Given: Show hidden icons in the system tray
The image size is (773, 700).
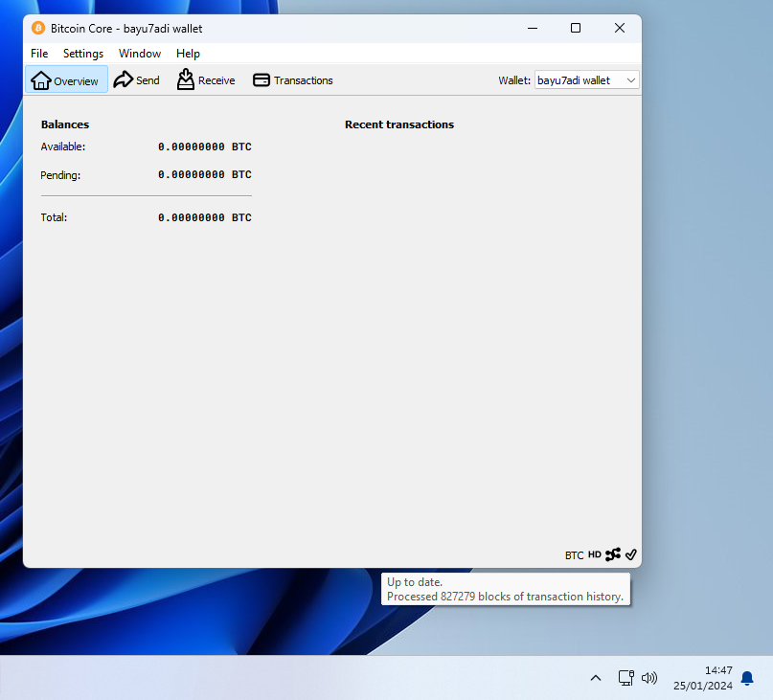Looking at the screenshot, I should [596, 678].
